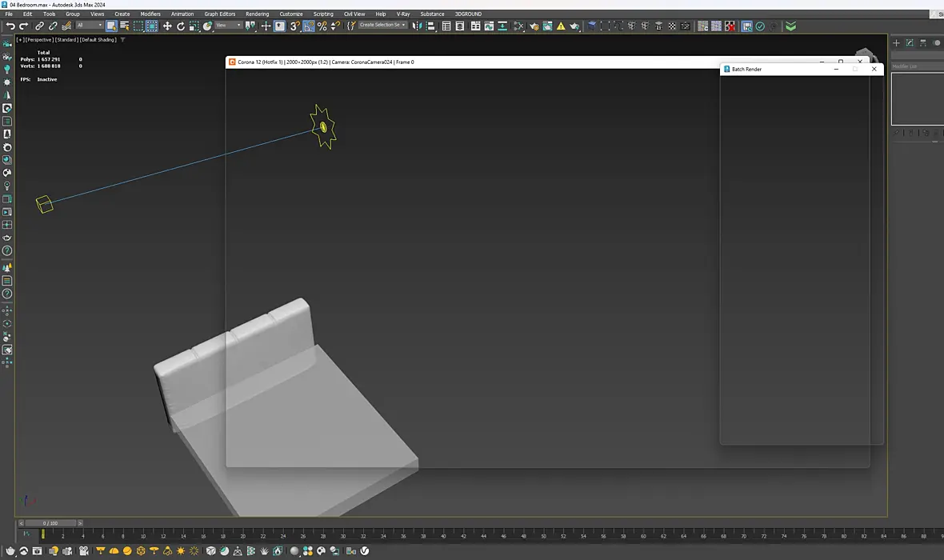The image size is (944, 560).
Task: Click the Perspective viewport label
Action: (39, 40)
